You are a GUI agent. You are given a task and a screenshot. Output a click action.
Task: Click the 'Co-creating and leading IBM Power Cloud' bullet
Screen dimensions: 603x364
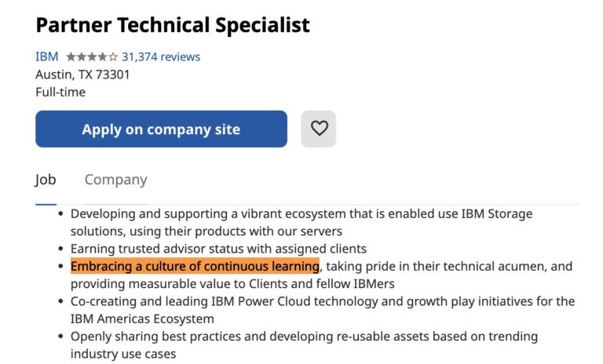pyautogui.click(x=322, y=301)
